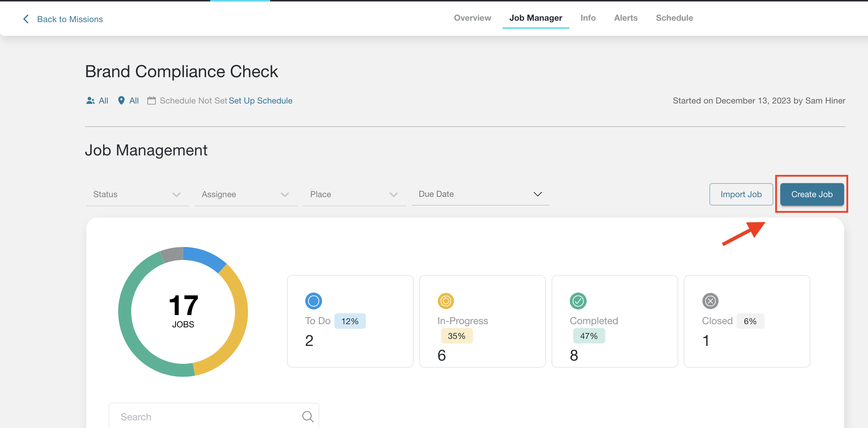Click the Import Job button
868x428 pixels.
741,194
